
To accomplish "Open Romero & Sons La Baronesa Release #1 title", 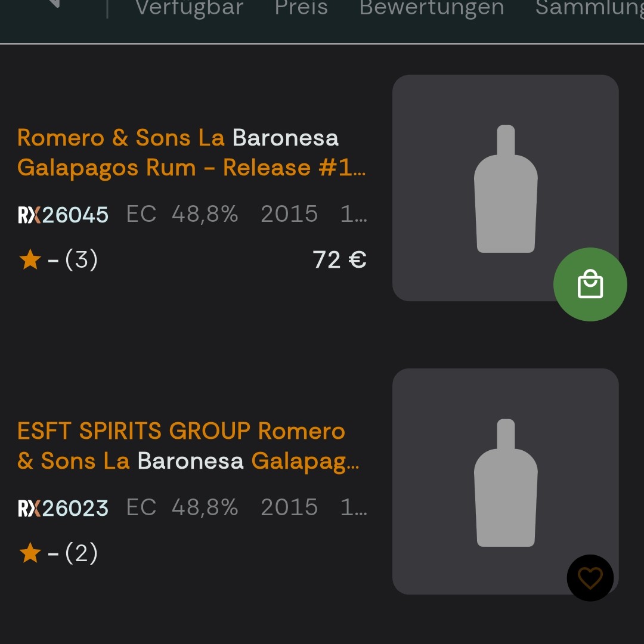I will 191,153.
